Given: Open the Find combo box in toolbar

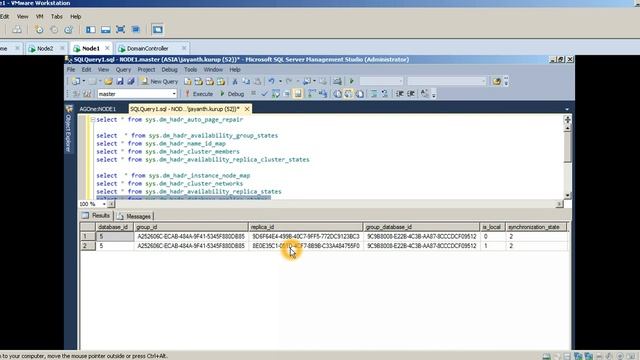Looking at the screenshot, I should (x=447, y=82).
